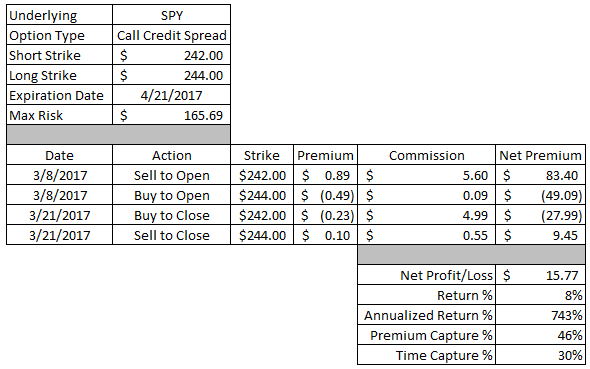Click the Annualized Return 743% cell
This screenshot has height=369, width=590.
(x=540, y=314)
